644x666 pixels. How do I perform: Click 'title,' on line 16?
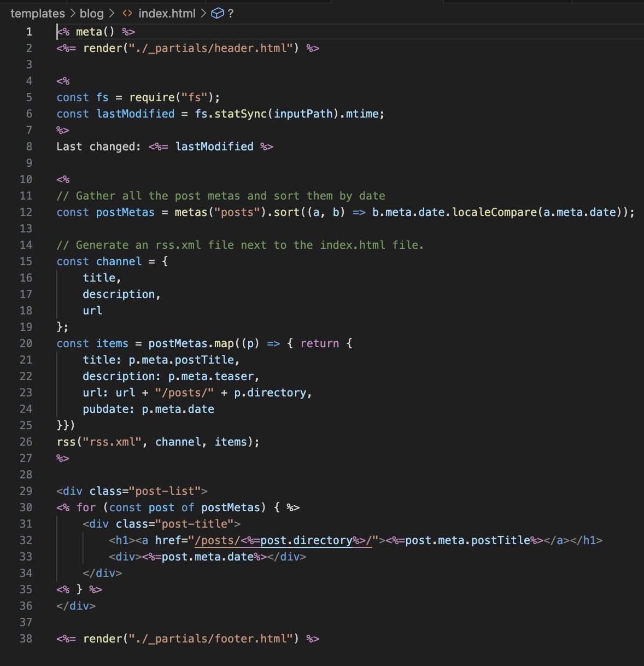pyautogui.click(x=102, y=278)
